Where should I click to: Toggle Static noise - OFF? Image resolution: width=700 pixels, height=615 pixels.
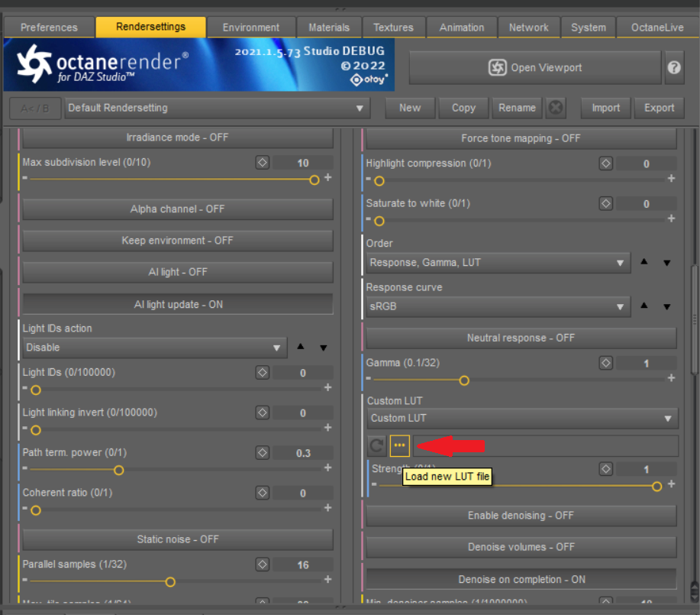178,539
